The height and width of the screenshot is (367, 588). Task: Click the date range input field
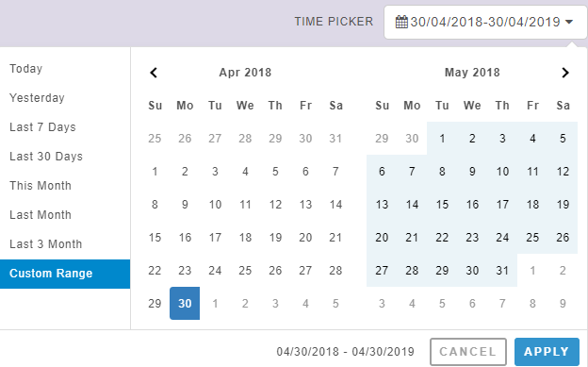pyautogui.click(x=485, y=22)
